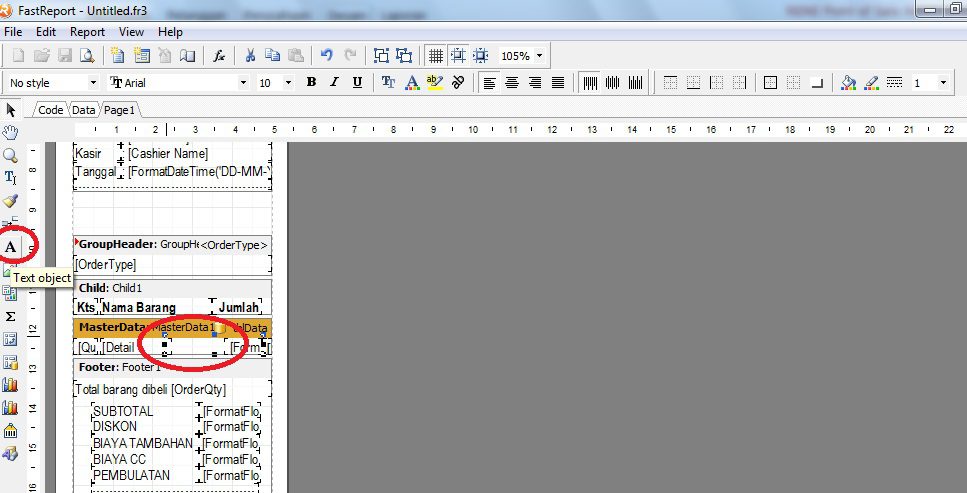Open the font size 10 dropdown

point(288,83)
